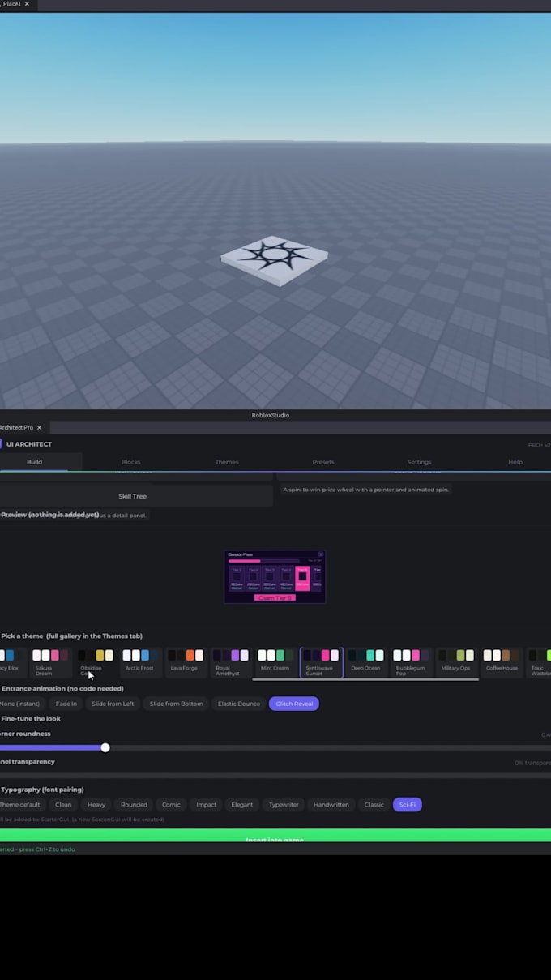
Task: Select Comic font pairing
Action: click(x=171, y=805)
